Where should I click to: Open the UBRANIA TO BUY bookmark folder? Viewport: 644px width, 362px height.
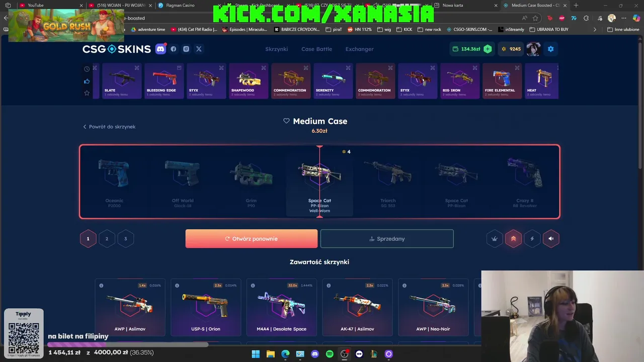(548, 29)
